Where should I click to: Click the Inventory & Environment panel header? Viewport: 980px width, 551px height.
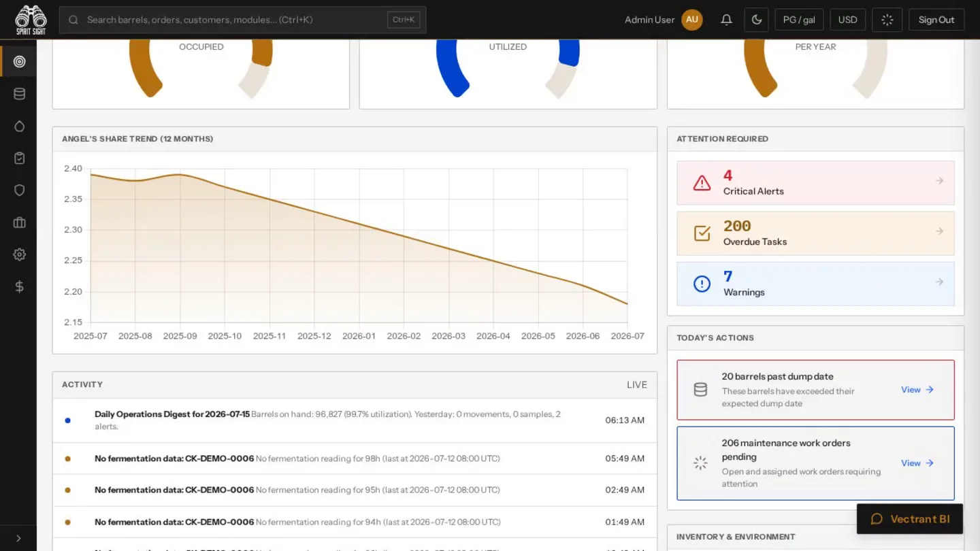click(x=815, y=537)
